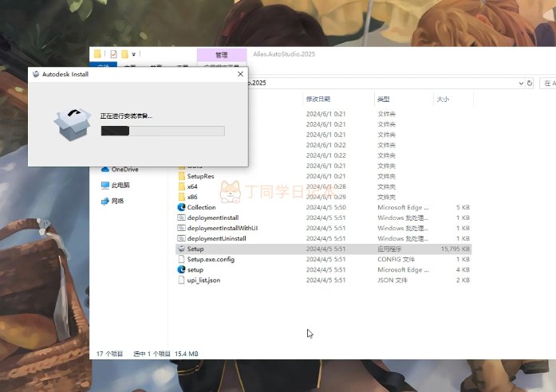Click the icon of deploymentUninstall
This screenshot has height=392, width=556.
pyautogui.click(x=181, y=238)
